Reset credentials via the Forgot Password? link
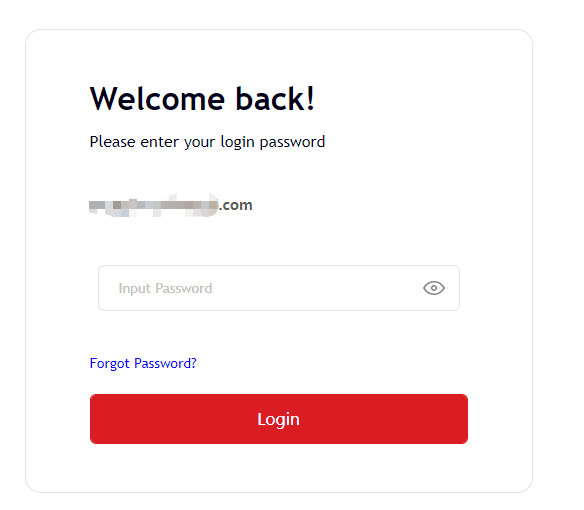The height and width of the screenshot is (510, 584). [143, 363]
